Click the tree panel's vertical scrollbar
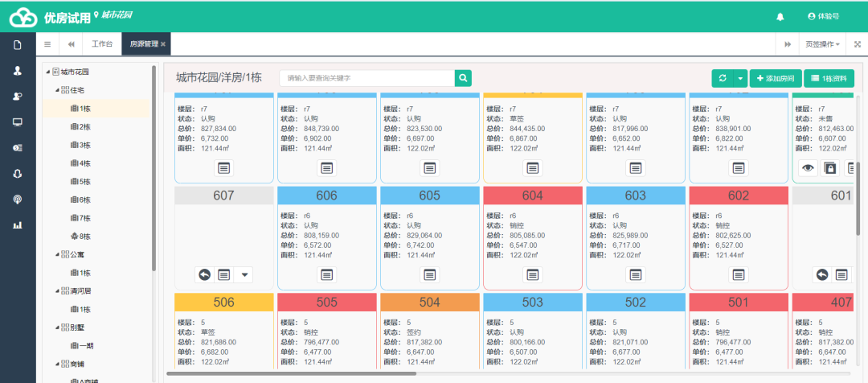868x383 pixels. (154, 167)
